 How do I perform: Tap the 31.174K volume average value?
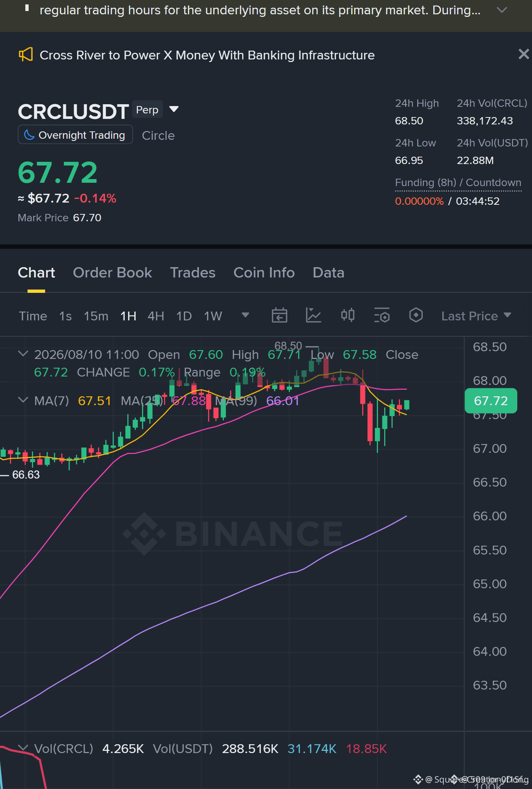(312, 749)
